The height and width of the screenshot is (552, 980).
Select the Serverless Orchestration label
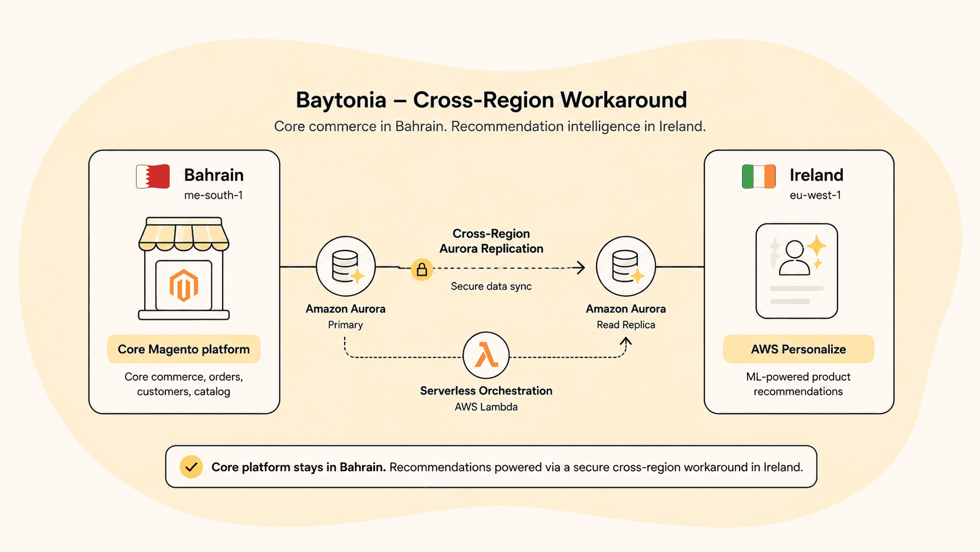coord(486,391)
